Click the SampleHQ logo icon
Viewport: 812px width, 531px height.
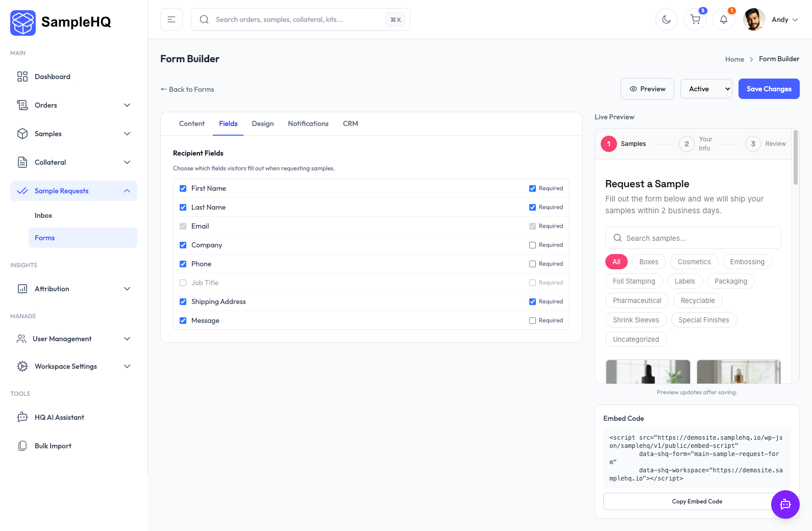23,23
